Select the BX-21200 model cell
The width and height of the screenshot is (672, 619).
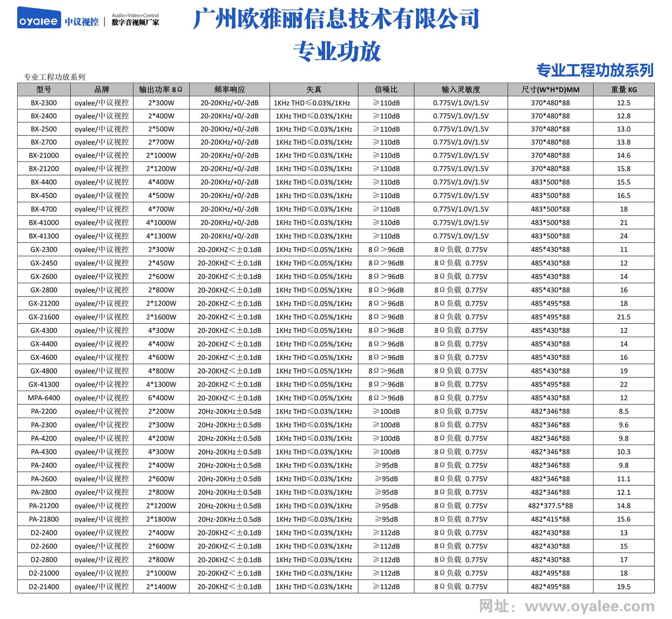pos(44,168)
